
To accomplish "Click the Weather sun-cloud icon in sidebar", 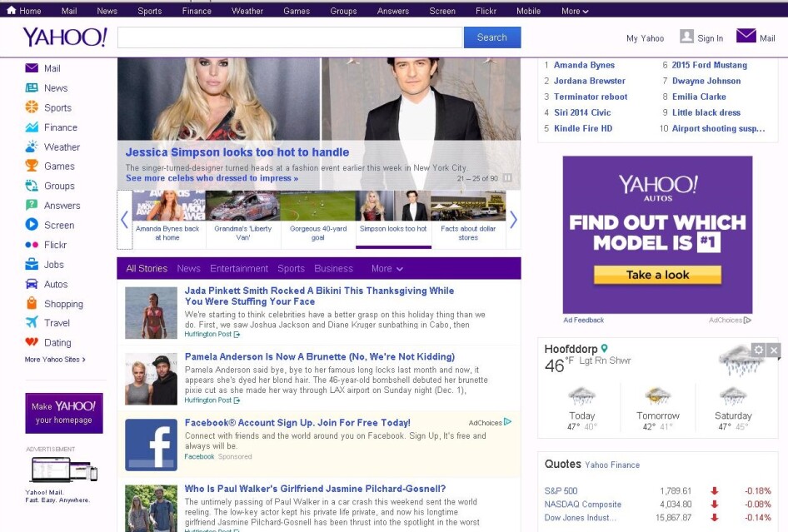I will [32, 147].
